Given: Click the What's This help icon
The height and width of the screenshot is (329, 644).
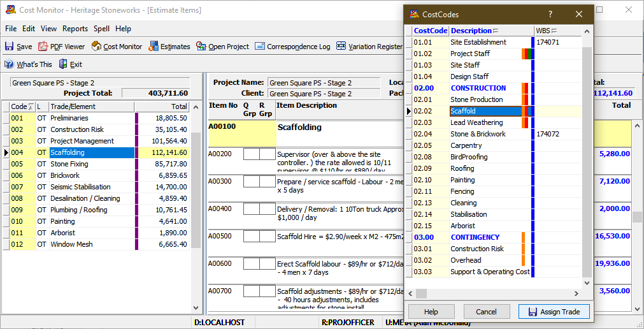Looking at the screenshot, I should pos(10,64).
